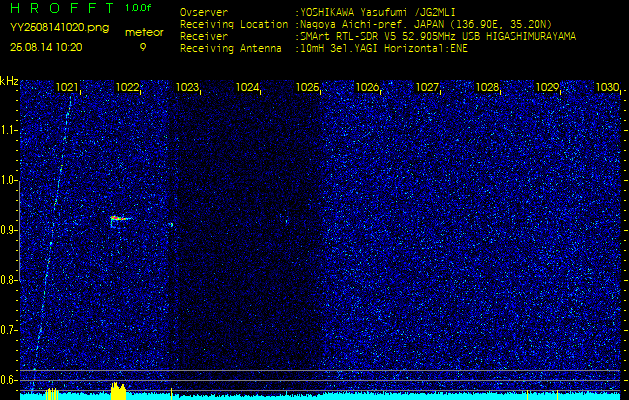Screen dimensions: 629x400
Task: Click the 1026 time marker
Action: click(x=367, y=87)
